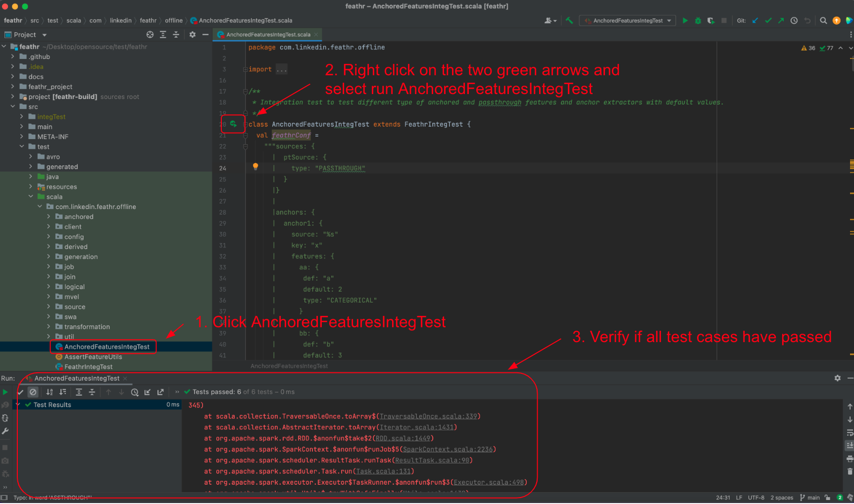The height and width of the screenshot is (504, 854).
Task: Open Iterator.scala:1431 stack trace link
Action: (417, 427)
